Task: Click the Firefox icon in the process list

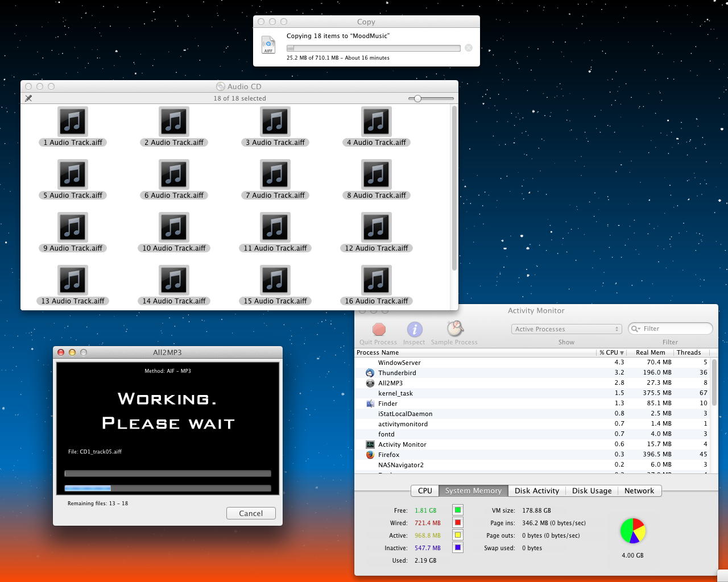Action: [370, 455]
